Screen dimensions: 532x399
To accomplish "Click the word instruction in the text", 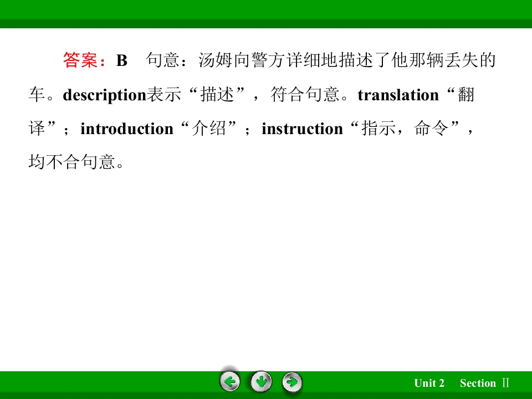I will [303, 129].
